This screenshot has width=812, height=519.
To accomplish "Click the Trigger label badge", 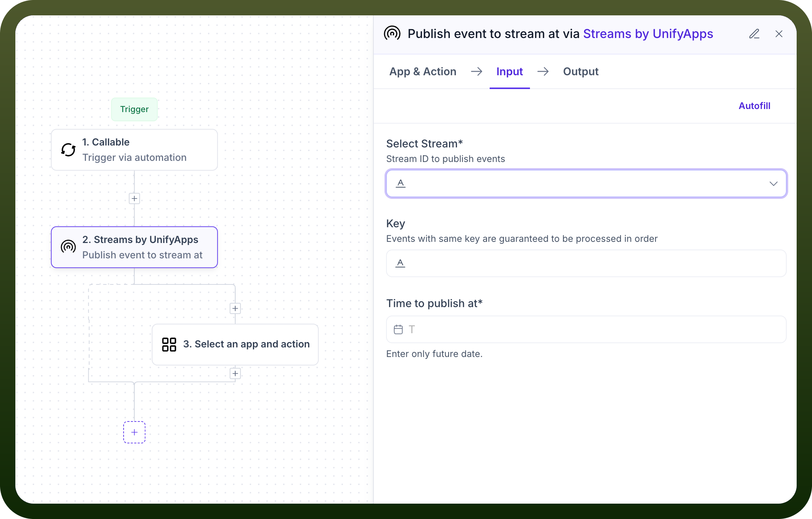I will click(134, 109).
